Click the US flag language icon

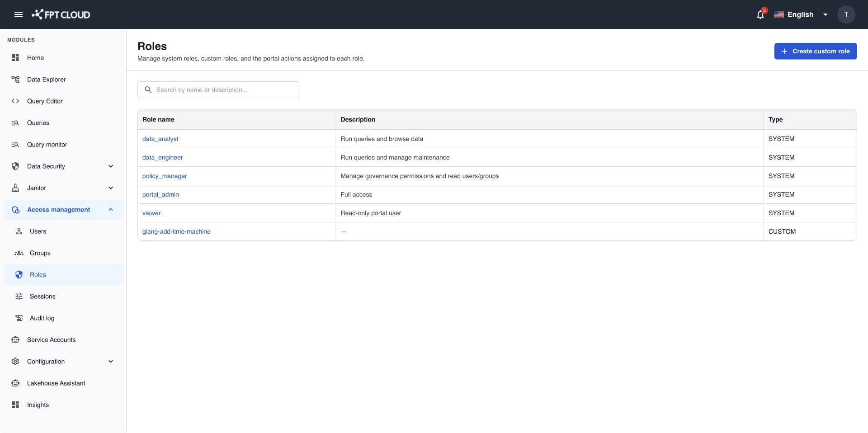778,14
